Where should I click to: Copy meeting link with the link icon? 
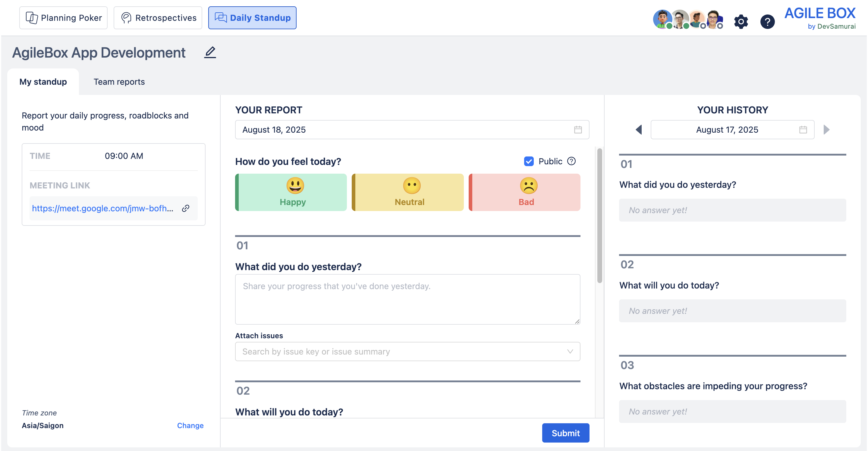pyautogui.click(x=185, y=208)
